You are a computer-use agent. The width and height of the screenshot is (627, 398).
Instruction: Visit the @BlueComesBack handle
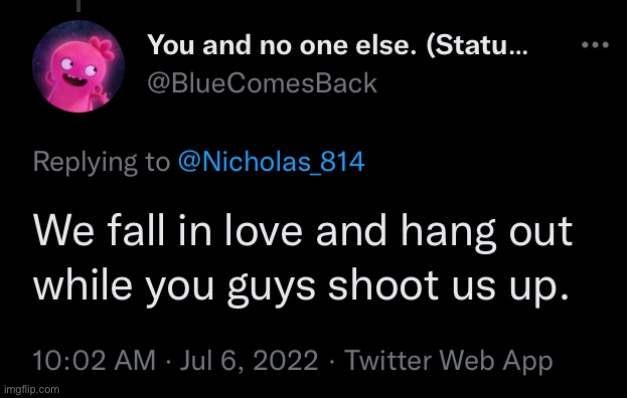click(262, 83)
